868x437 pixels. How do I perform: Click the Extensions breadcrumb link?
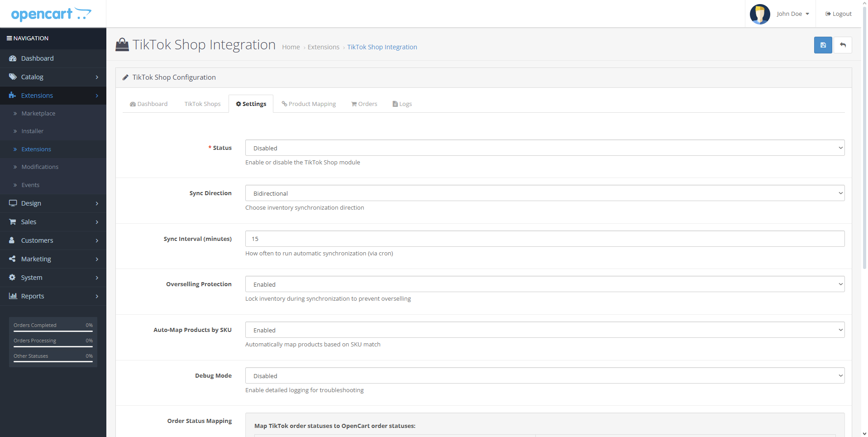coord(324,47)
